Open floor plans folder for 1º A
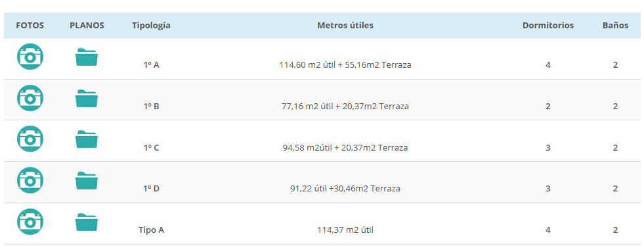Image resolution: width=644 pixels, height=246 pixels. pyautogui.click(x=86, y=57)
